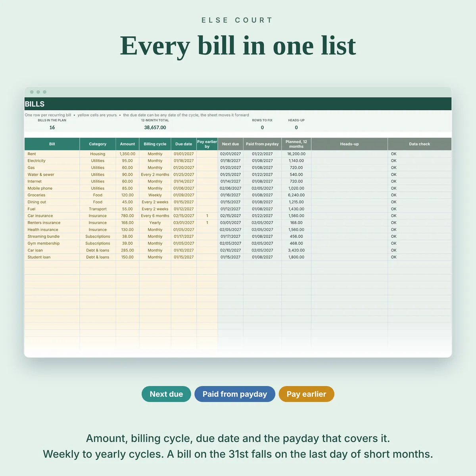Click the Streaming bundle cell
The image size is (476, 476).
[x=52, y=236]
